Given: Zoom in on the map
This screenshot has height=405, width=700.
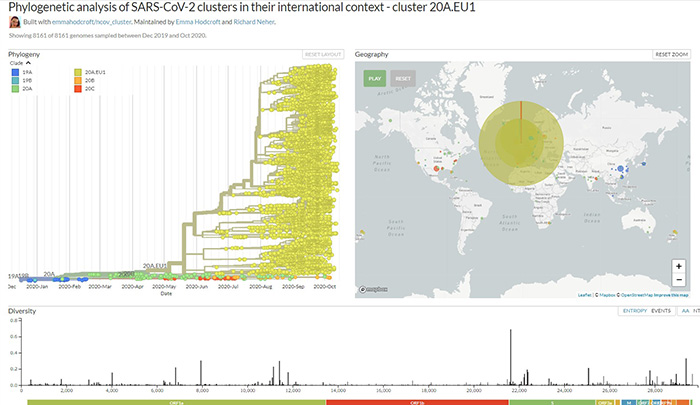Looking at the screenshot, I should [679, 267].
